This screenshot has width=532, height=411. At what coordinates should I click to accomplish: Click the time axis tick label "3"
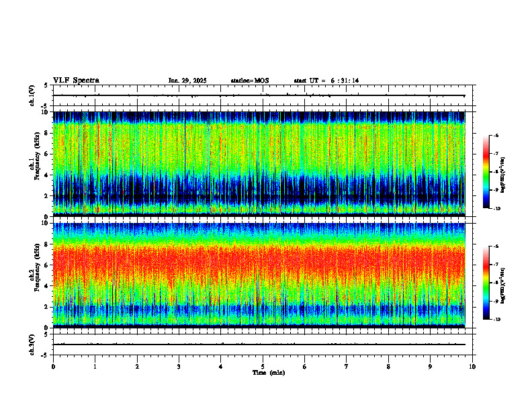[x=179, y=367]
